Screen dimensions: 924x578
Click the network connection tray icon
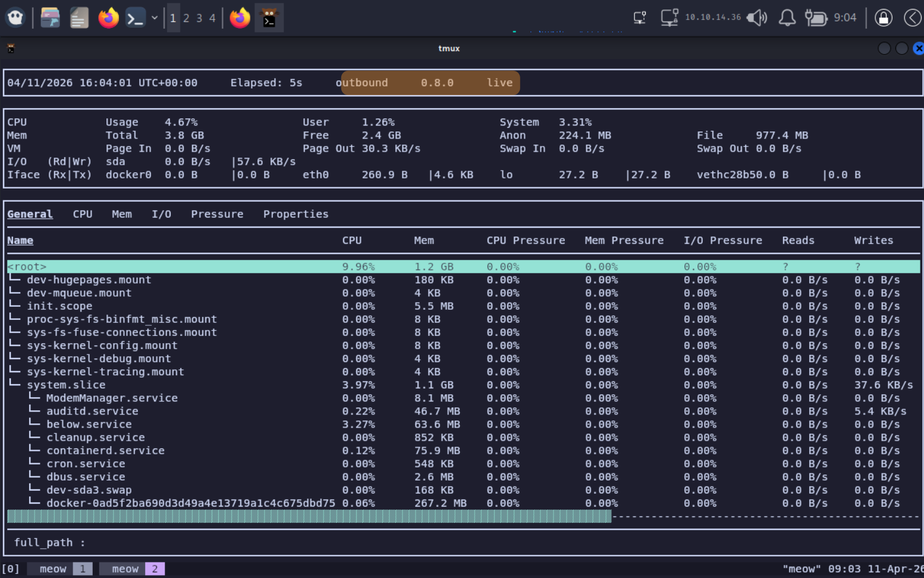(670, 18)
